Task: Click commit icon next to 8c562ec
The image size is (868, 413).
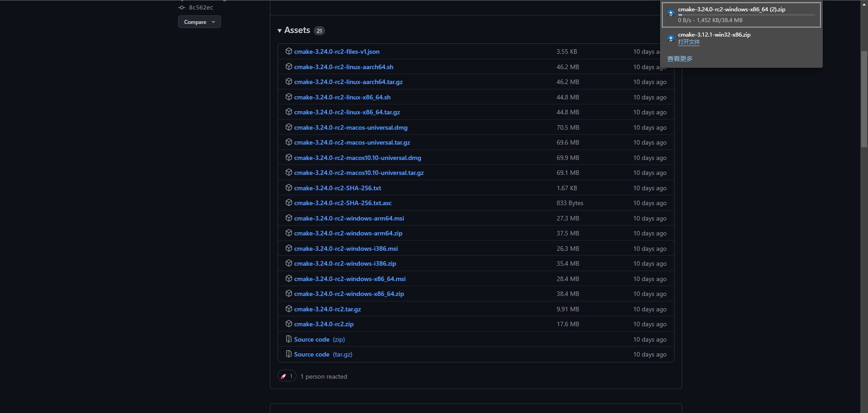Action: (182, 8)
